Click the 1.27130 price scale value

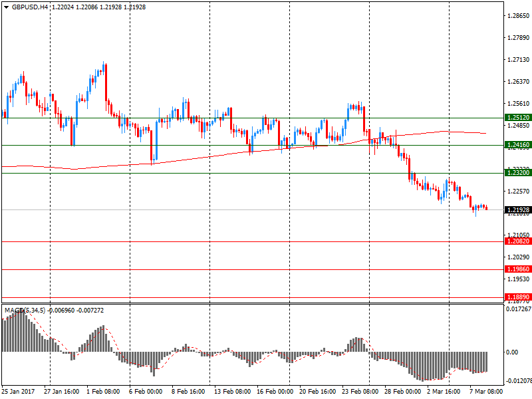(x=518, y=60)
